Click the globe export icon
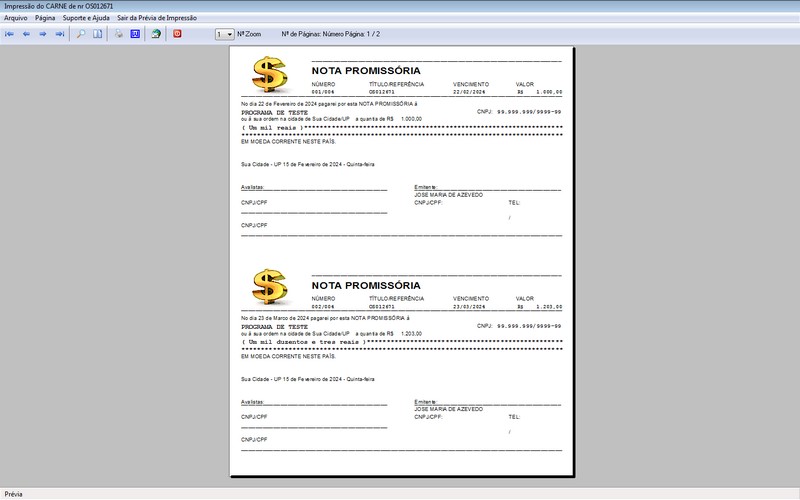Screen dimensions: 800x500 click(156, 34)
